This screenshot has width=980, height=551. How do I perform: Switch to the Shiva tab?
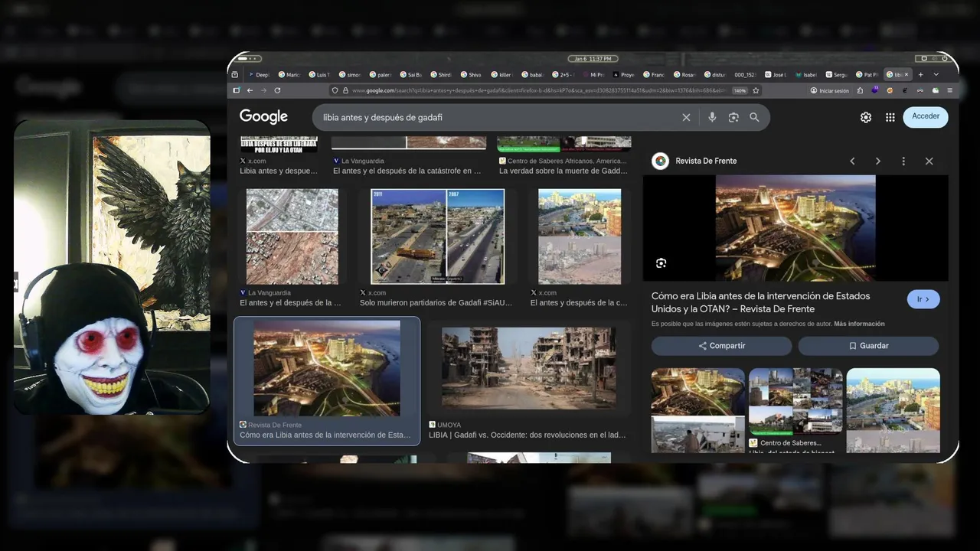coord(471,74)
